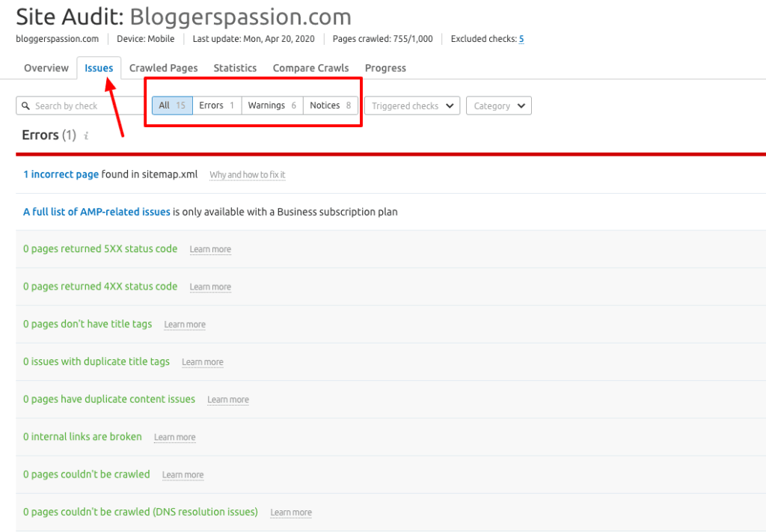
Task: Click 0 issues with duplicate title tags
Action: (x=96, y=361)
